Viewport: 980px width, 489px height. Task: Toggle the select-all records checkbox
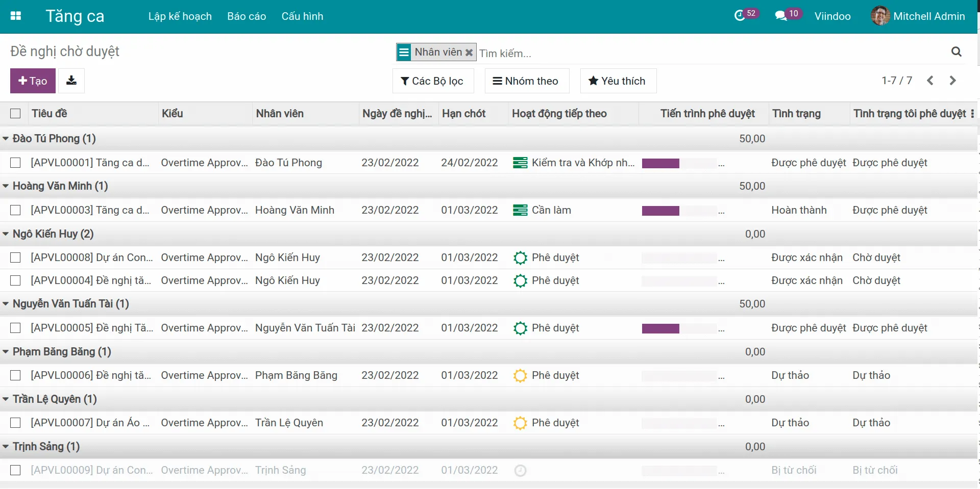pyautogui.click(x=15, y=113)
